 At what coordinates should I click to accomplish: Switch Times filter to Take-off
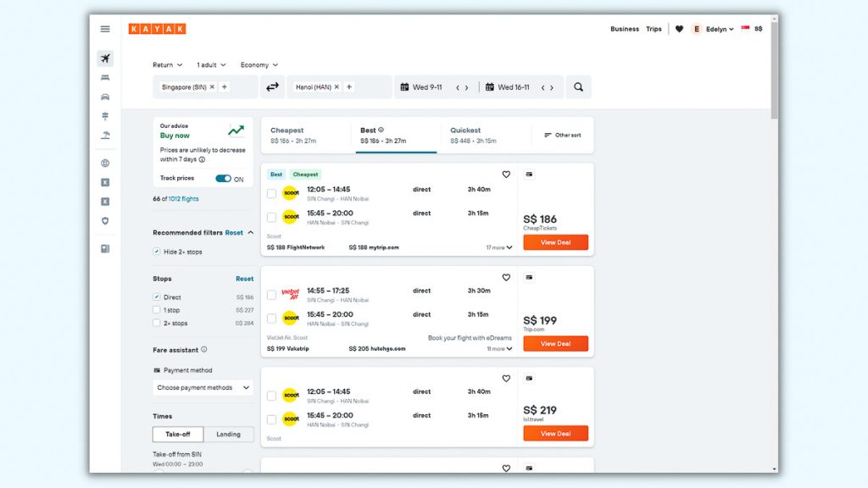click(x=178, y=435)
